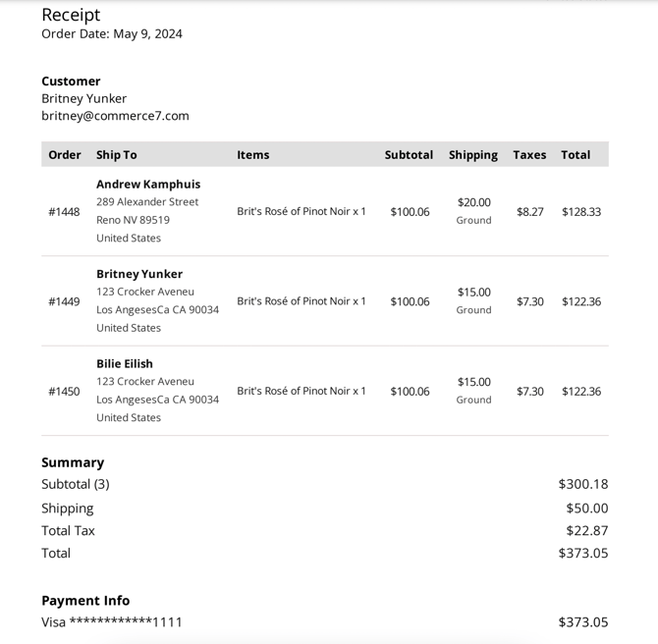Click the Shipping column header

(473, 155)
